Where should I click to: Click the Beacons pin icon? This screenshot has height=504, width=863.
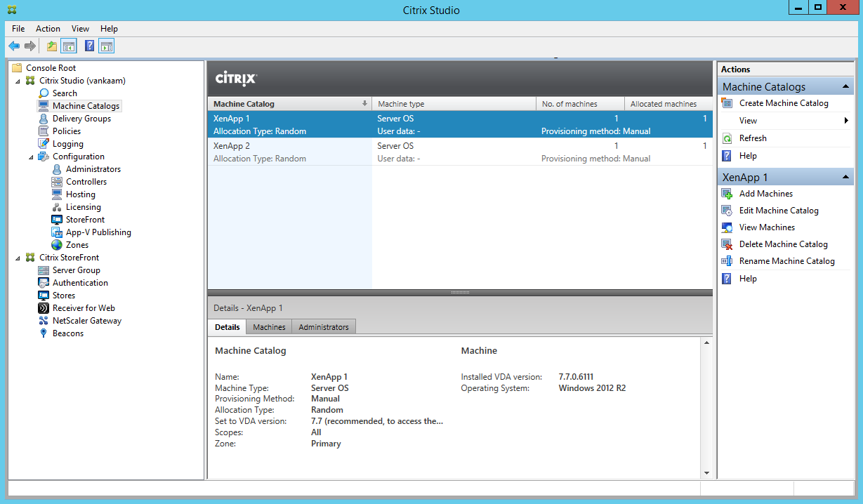(x=44, y=333)
